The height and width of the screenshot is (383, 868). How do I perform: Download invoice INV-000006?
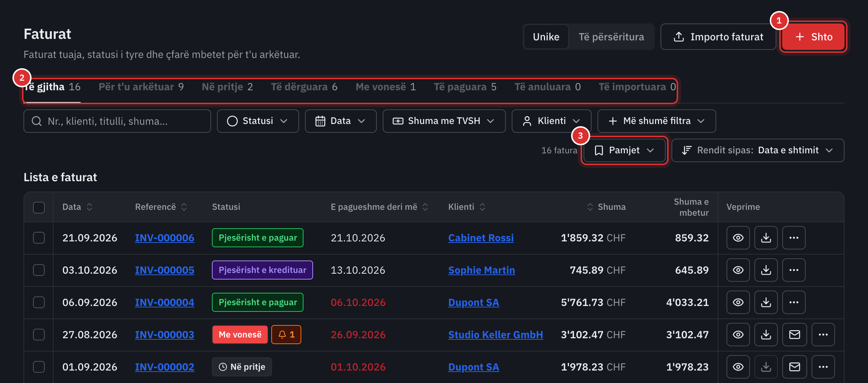click(x=766, y=238)
